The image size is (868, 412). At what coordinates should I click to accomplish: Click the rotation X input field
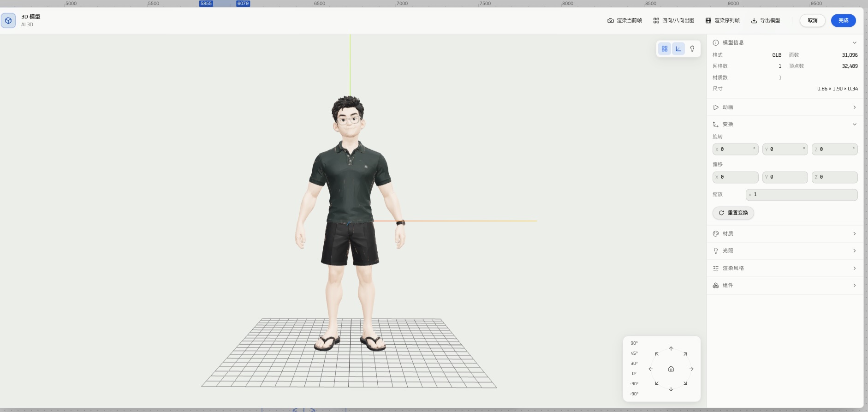(736, 149)
